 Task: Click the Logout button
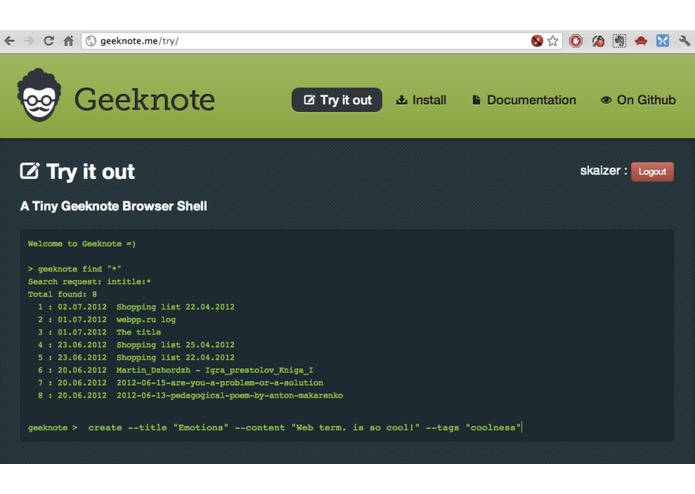(652, 172)
